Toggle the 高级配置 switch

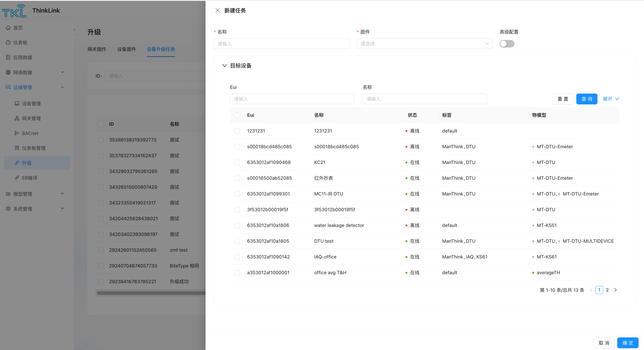[507, 44]
